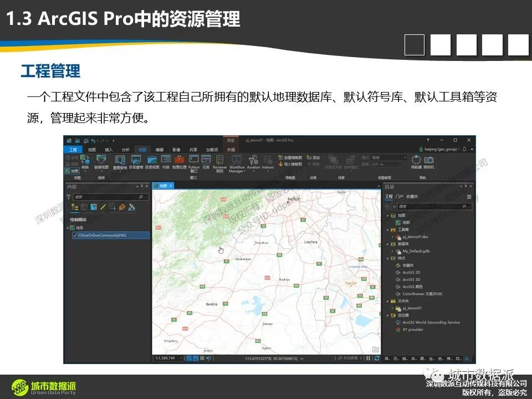The image size is (532, 399).
Task: Expand the pj_demo01.tbx toolbox node
Action: click(392, 237)
